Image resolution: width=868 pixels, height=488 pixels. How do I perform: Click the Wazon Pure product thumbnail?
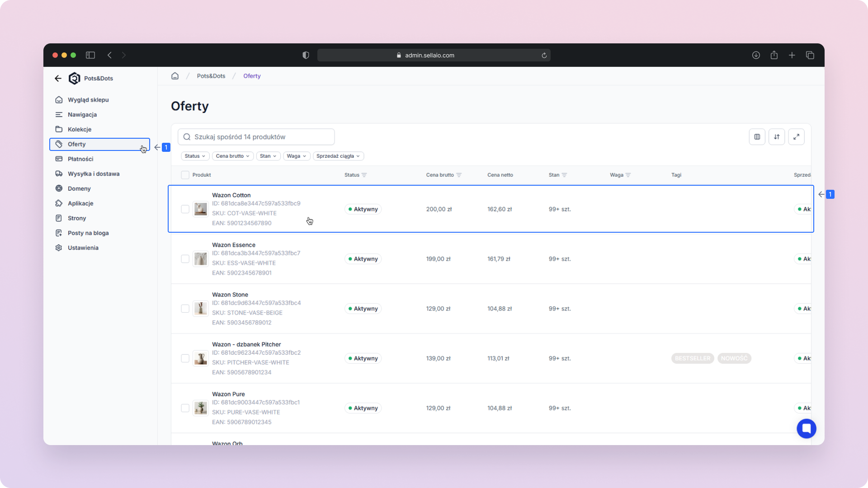coord(201,408)
